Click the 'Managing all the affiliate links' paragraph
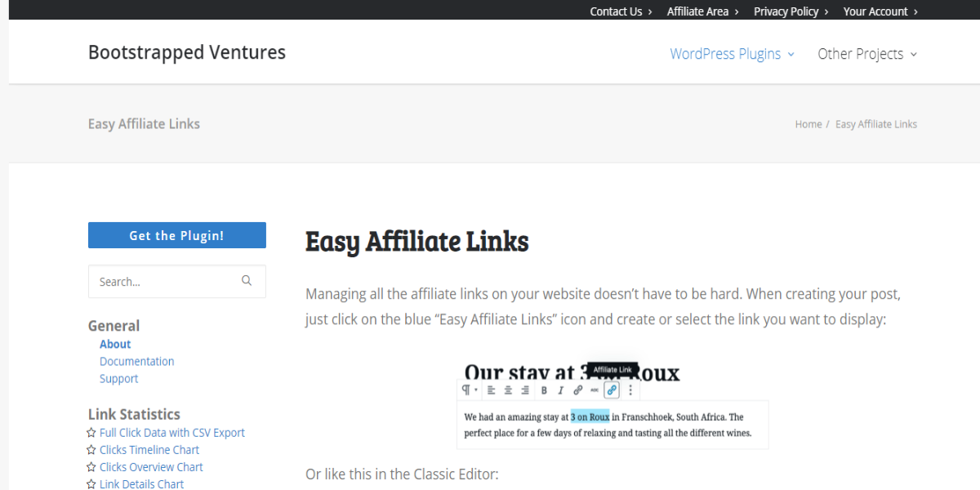 (604, 306)
